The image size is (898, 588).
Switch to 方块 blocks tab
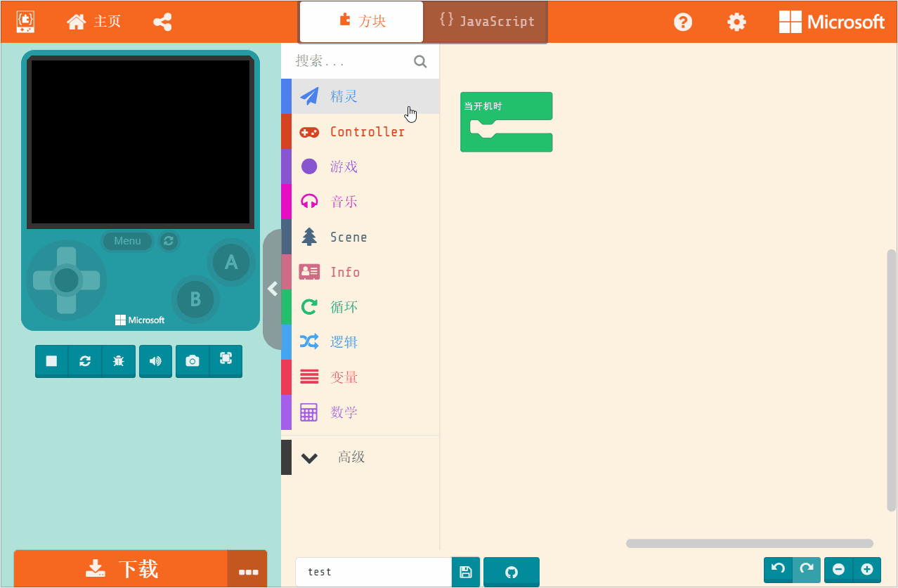pos(362,22)
